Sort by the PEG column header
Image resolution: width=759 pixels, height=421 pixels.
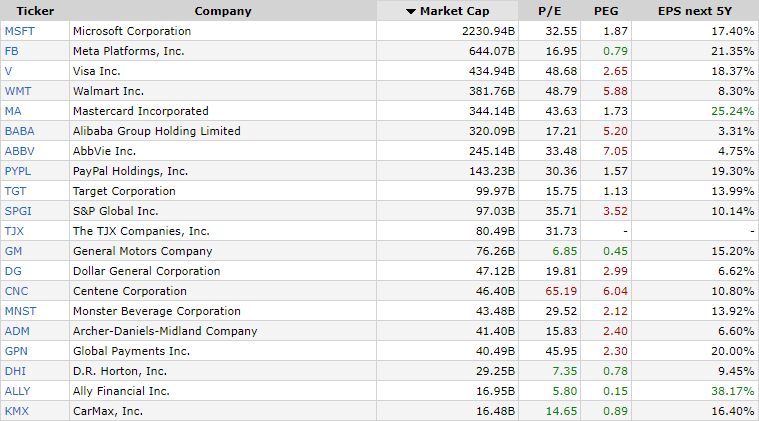coord(606,11)
